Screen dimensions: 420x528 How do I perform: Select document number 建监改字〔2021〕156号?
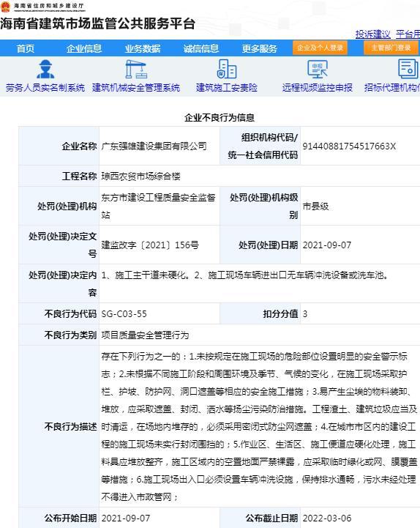(x=150, y=245)
